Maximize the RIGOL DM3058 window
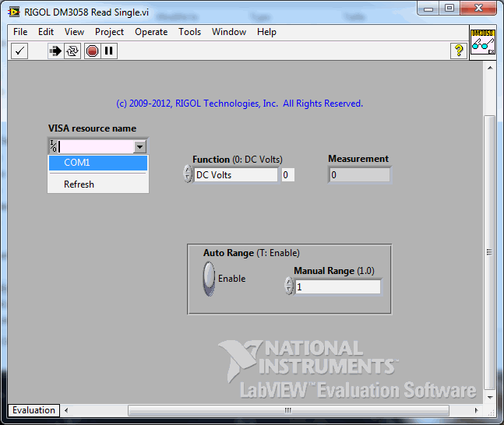Image resolution: width=504 pixels, height=425 pixels. (x=449, y=9)
